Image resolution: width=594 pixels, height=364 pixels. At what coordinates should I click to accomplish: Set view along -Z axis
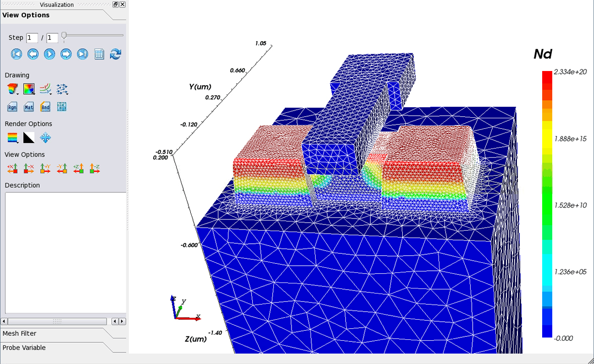coord(95,169)
